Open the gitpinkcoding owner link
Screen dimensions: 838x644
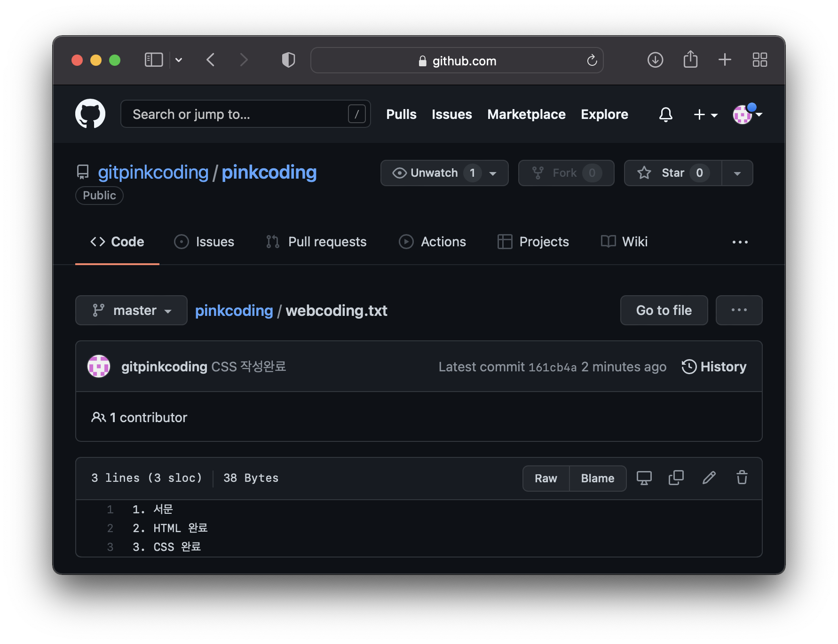tap(153, 173)
